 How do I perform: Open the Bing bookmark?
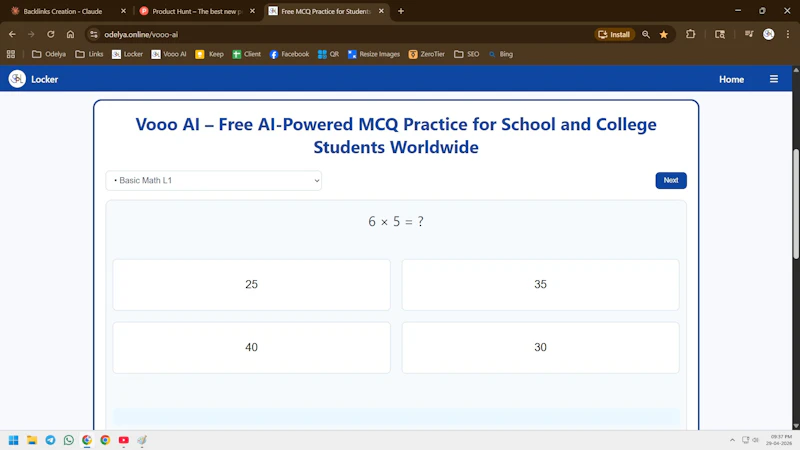point(501,54)
